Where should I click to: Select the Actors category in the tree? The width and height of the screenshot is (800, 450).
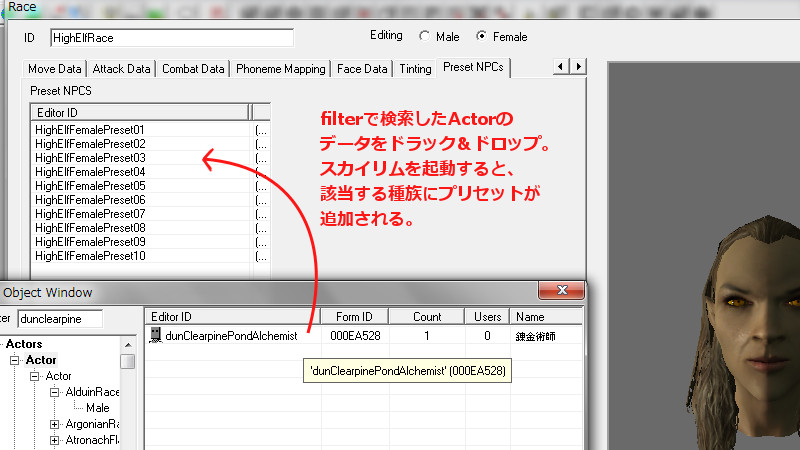pyautogui.click(x=24, y=344)
